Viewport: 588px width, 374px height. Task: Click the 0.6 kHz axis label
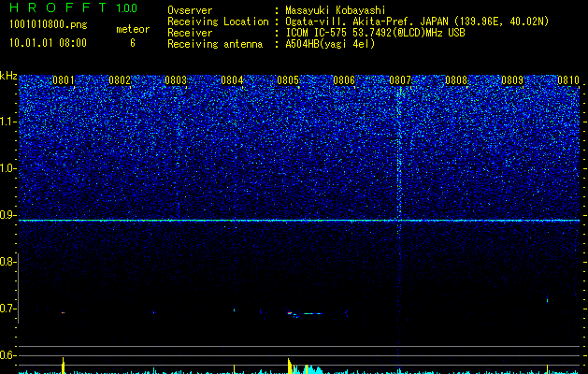(7, 355)
